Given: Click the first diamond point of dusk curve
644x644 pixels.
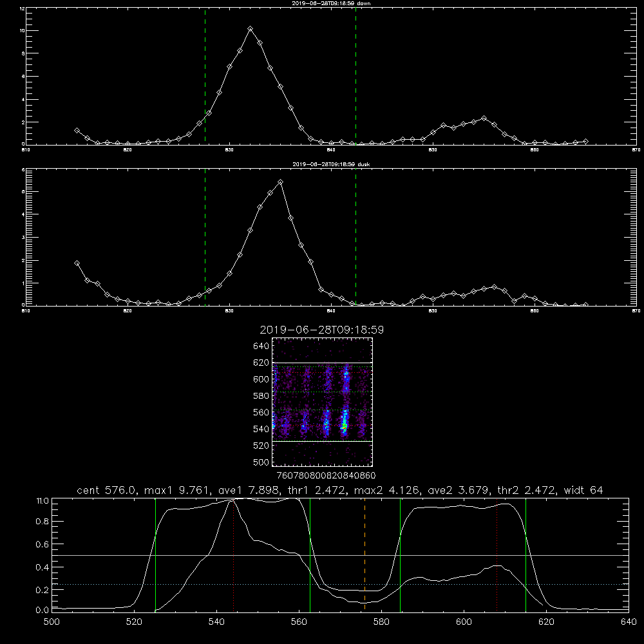Looking at the screenshot, I should click(77, 263).
